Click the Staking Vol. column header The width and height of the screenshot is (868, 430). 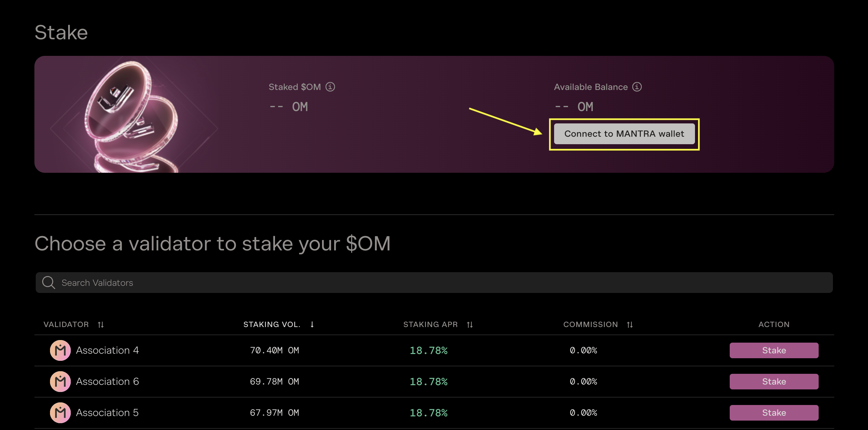[271, 324]
